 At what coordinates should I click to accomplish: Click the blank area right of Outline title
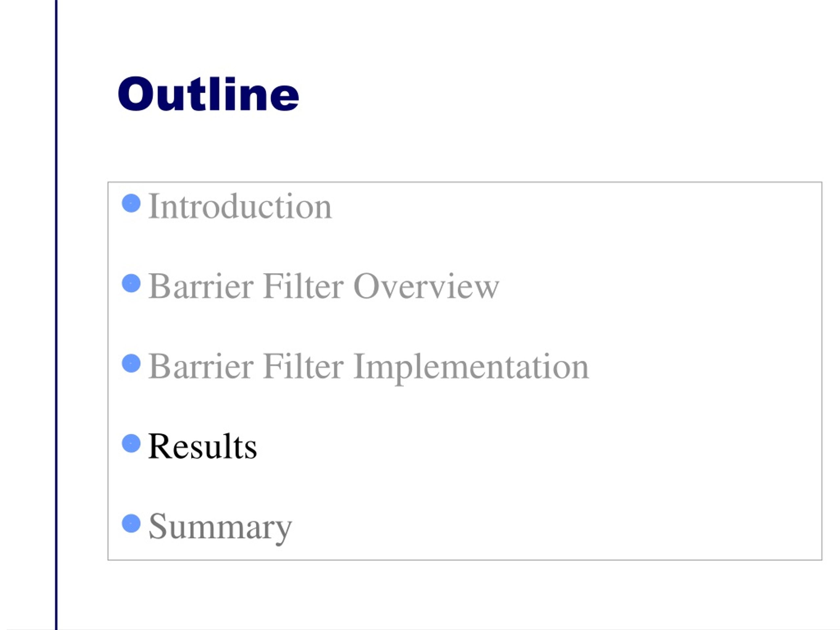551,94
